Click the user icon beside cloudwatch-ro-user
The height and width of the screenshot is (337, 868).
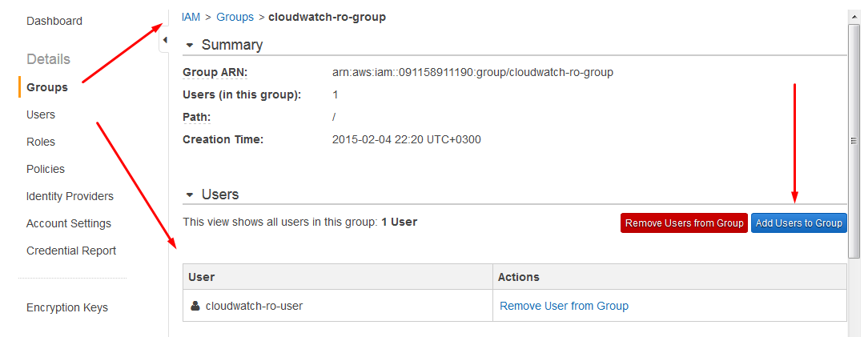[195, 306]
